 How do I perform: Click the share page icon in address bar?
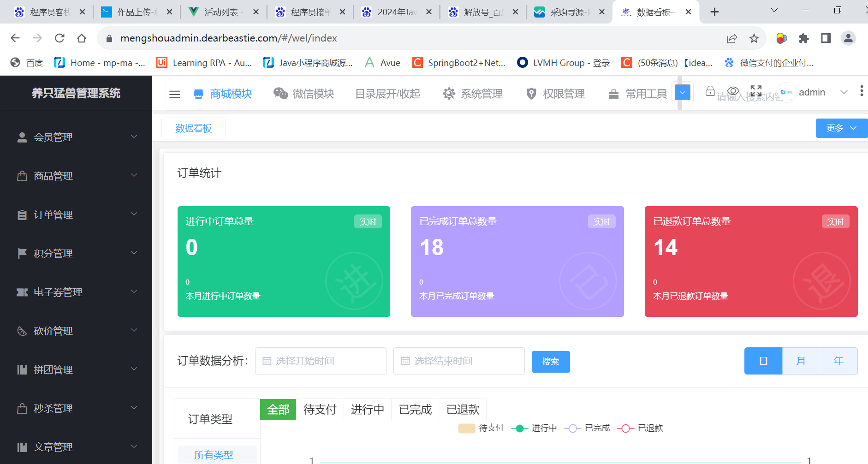click(x=732, y=38)
